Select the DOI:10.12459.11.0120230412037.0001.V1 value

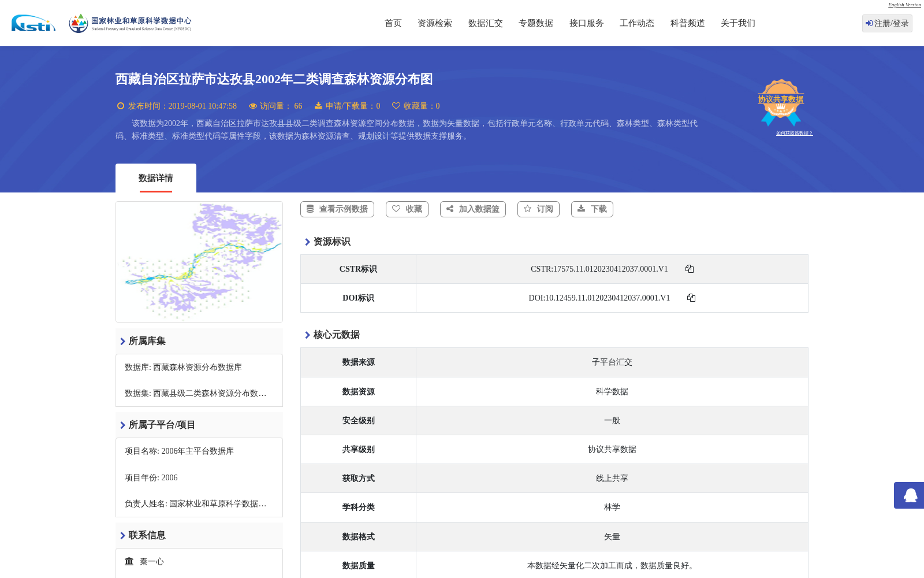click(599, 298)
